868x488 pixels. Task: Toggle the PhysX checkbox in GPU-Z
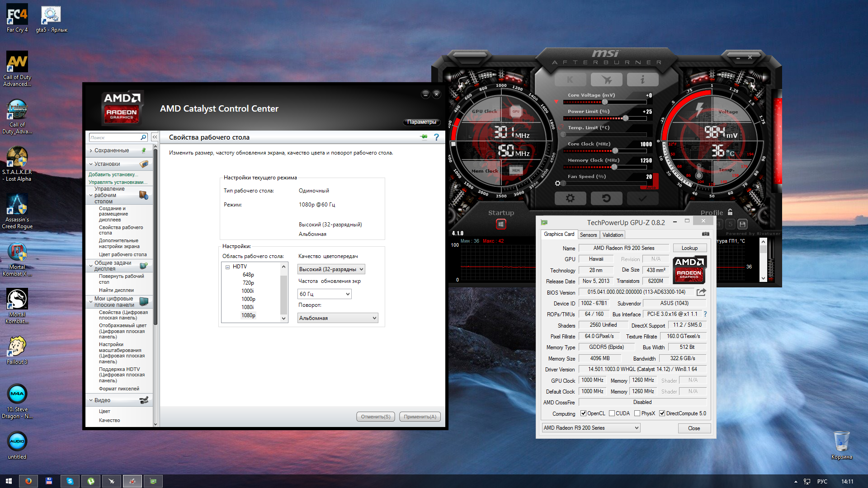click(x=637, y=413)
